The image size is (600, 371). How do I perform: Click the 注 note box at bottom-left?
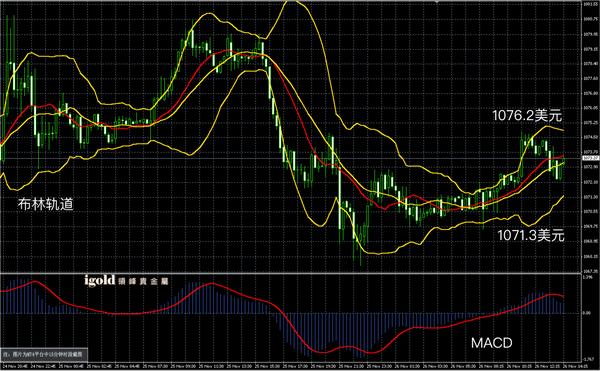[x=44, y=354]
